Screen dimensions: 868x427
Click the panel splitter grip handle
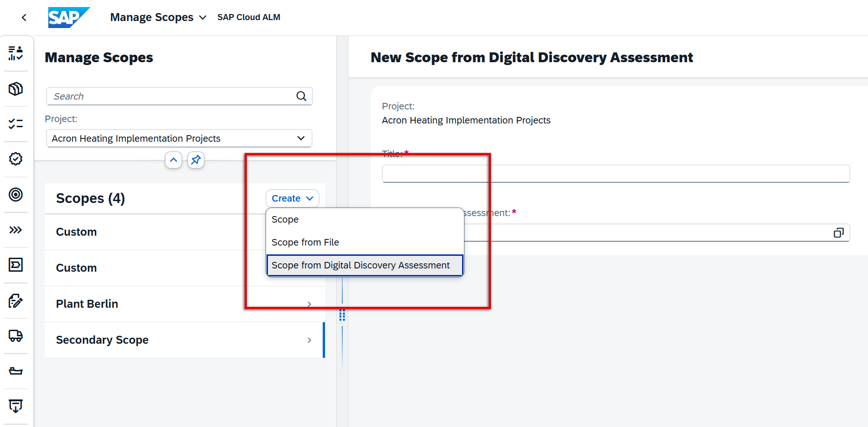coord(342,315)
